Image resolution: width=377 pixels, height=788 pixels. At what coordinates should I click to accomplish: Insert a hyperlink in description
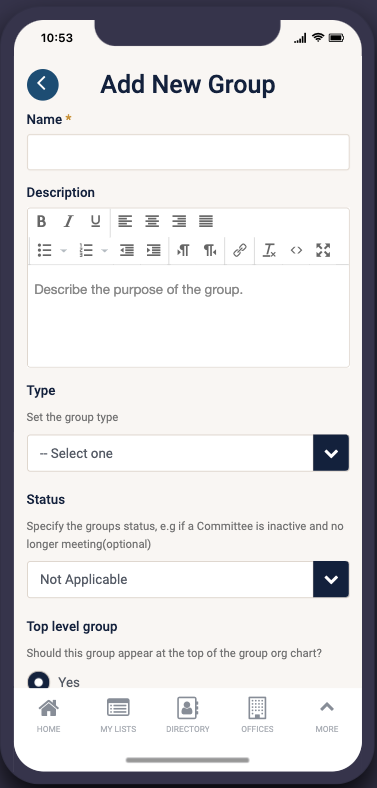pos(240,250)
